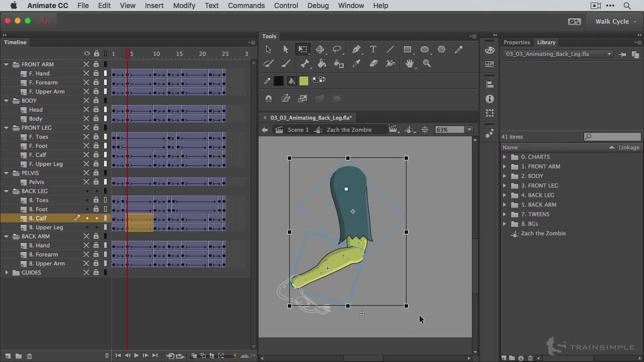Open the Walk Cycle workspace dropdown

[616, 22]
